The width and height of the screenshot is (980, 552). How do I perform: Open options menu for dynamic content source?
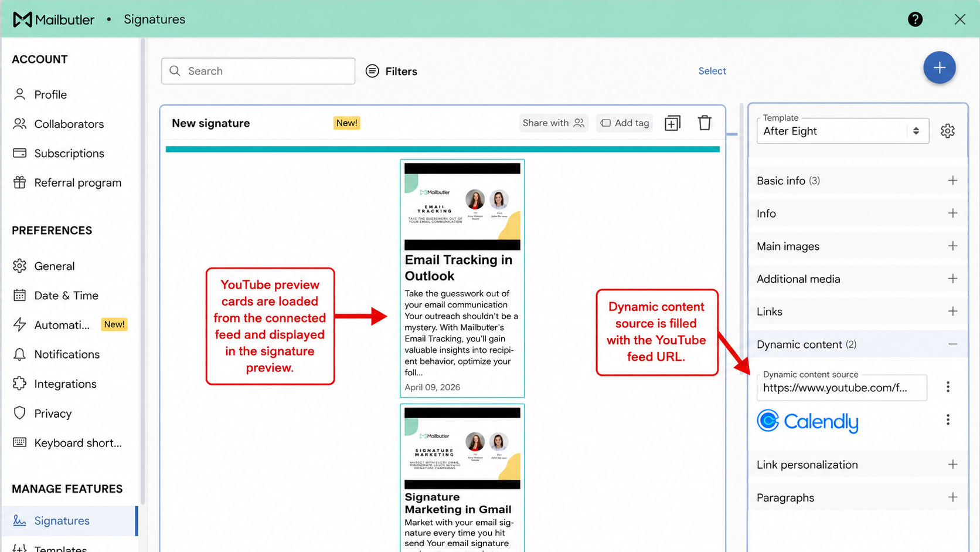click(x=948, y=387)
